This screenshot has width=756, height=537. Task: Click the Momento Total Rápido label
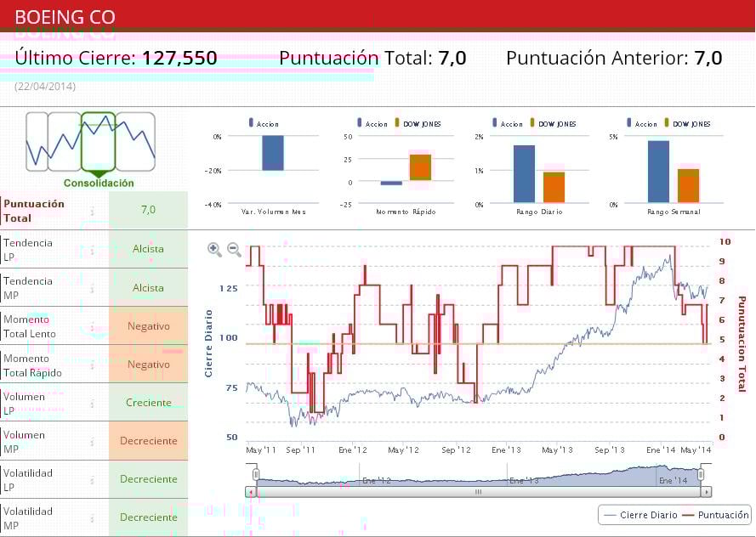pos(32,365)
